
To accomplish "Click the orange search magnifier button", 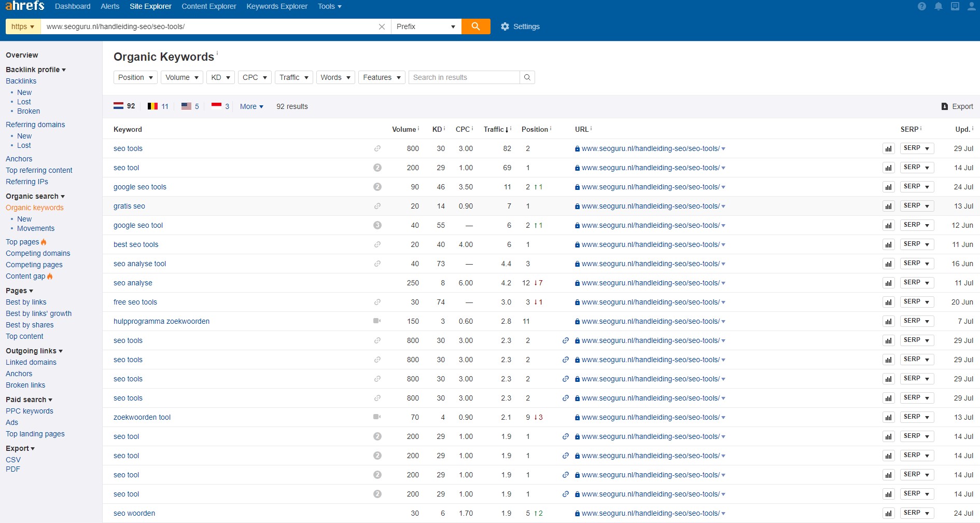I will pyautogui.click(x=475, y=26).
